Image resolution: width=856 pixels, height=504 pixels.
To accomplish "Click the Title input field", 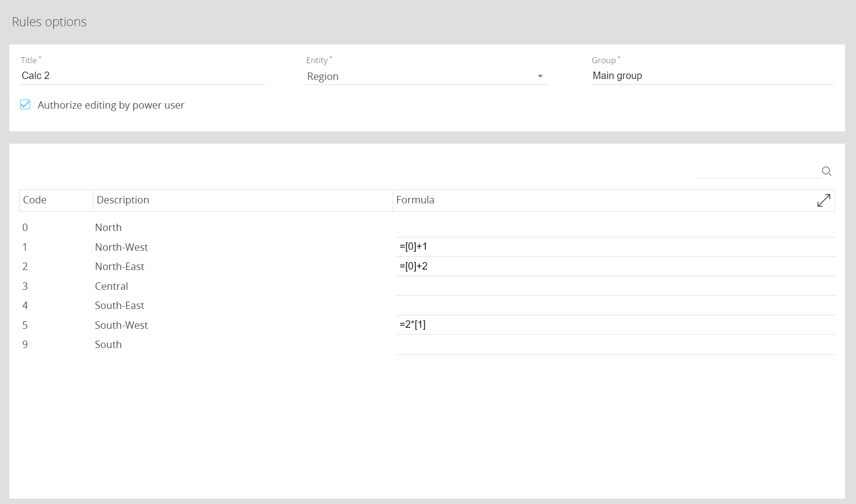I will tap(142, 76).
